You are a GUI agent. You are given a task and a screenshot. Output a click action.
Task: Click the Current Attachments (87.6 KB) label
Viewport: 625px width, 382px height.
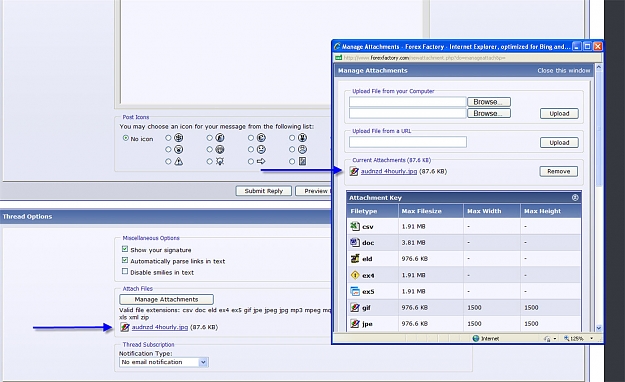[x=391, y=160]
